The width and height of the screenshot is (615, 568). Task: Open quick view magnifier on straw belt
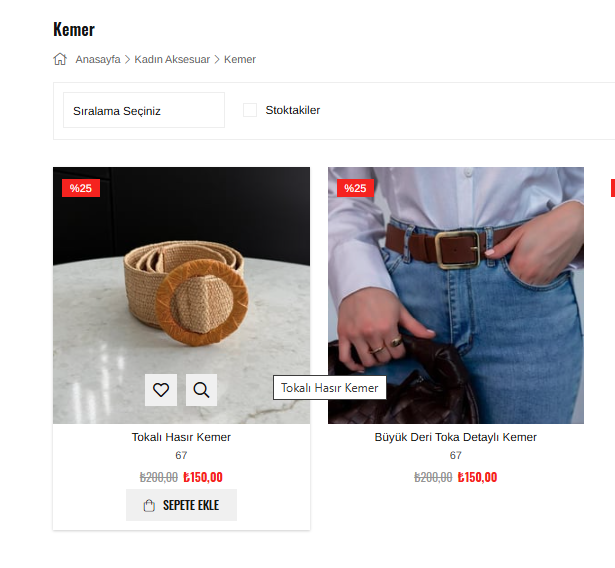[x=201, y=390]
